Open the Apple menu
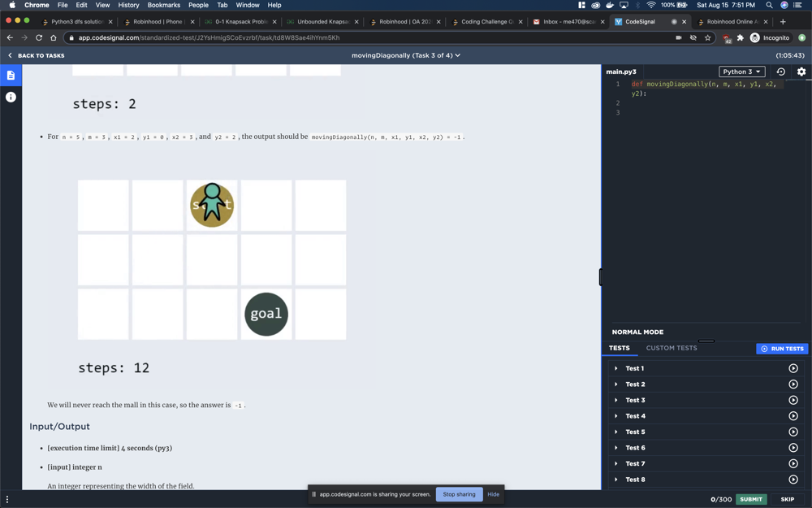 [12, 5]
